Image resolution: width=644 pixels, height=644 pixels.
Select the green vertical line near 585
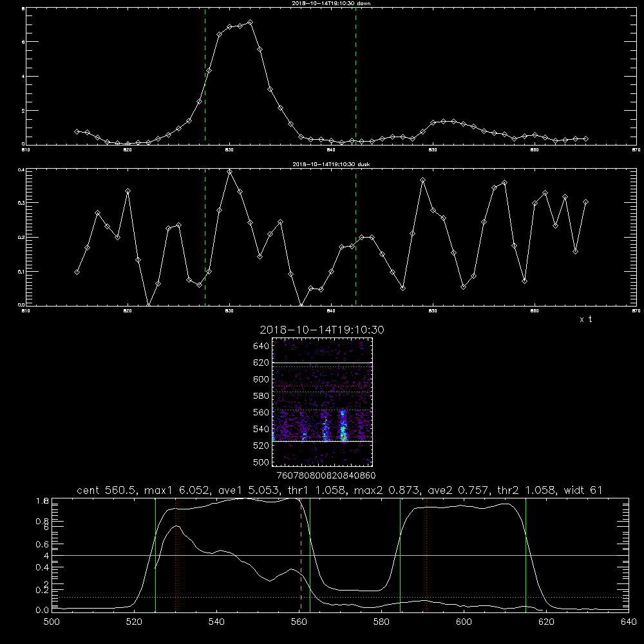(x=400, y=554)
